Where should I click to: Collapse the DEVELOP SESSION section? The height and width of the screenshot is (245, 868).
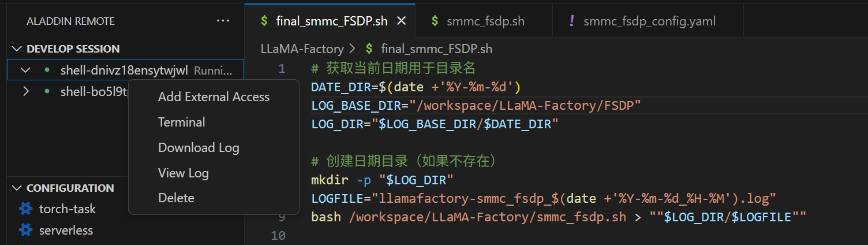click(x=17, y=49)
